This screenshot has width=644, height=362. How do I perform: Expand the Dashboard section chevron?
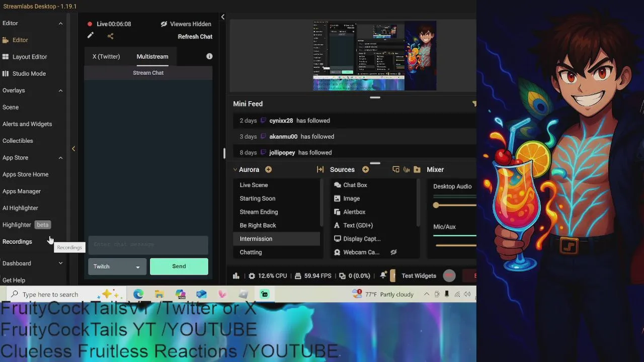(x=60, y=263)
